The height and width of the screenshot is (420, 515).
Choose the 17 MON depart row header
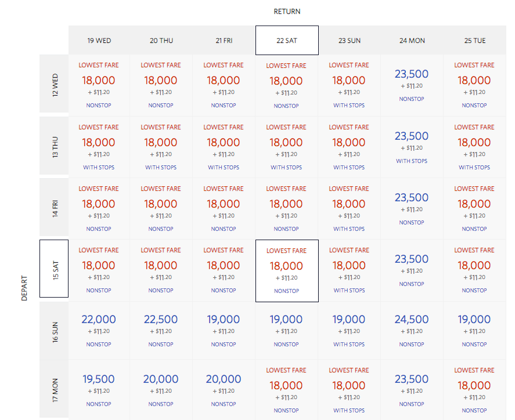pos(54,389)
